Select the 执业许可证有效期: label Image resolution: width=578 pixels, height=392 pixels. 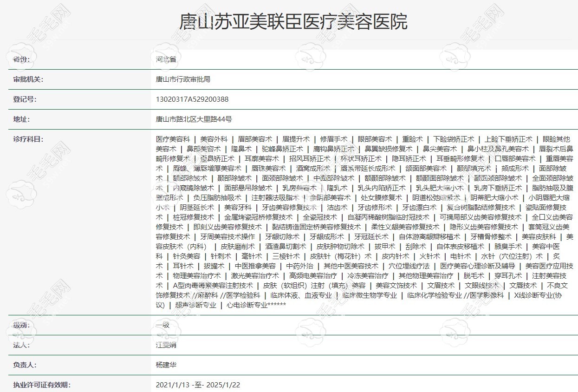tap(42, 385)
